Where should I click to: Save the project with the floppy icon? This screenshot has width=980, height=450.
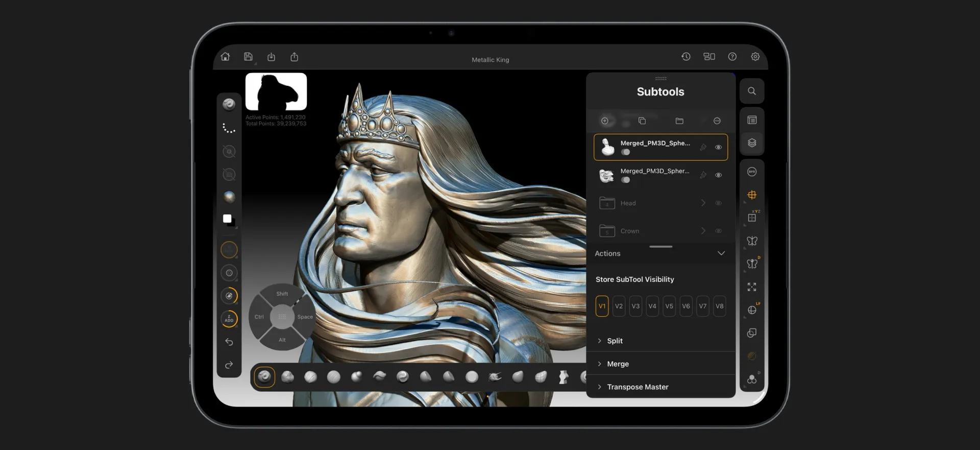tap(248, 57)
